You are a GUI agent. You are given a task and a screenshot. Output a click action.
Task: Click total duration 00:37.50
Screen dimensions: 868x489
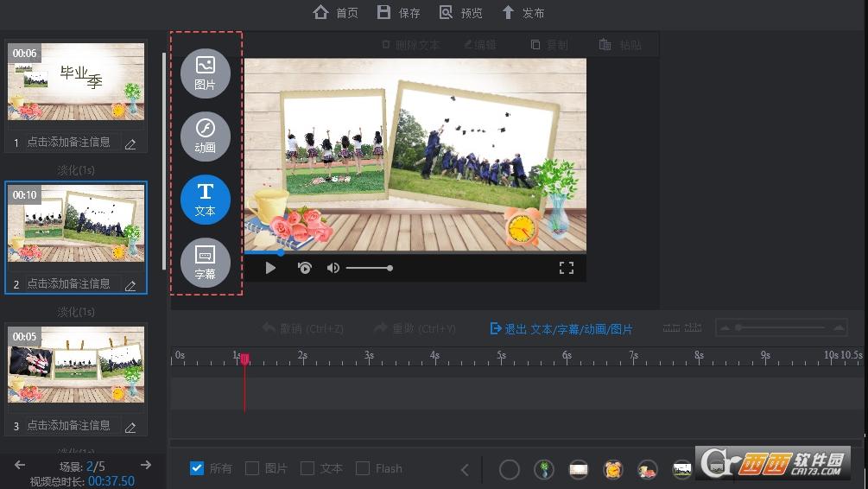[x=111, y=481]
